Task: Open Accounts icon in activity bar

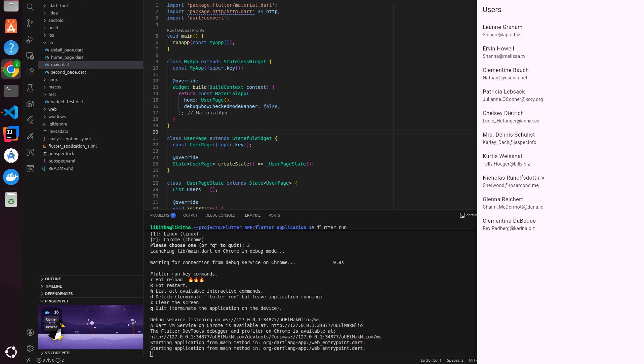Action: click(30, 332)
